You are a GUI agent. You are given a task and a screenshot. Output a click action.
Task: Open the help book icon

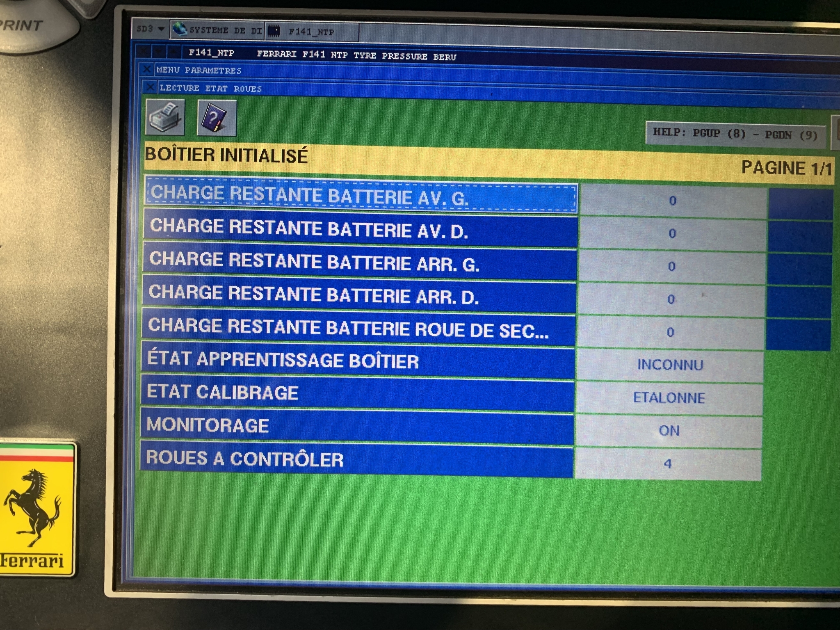click(x=217, y=118)
